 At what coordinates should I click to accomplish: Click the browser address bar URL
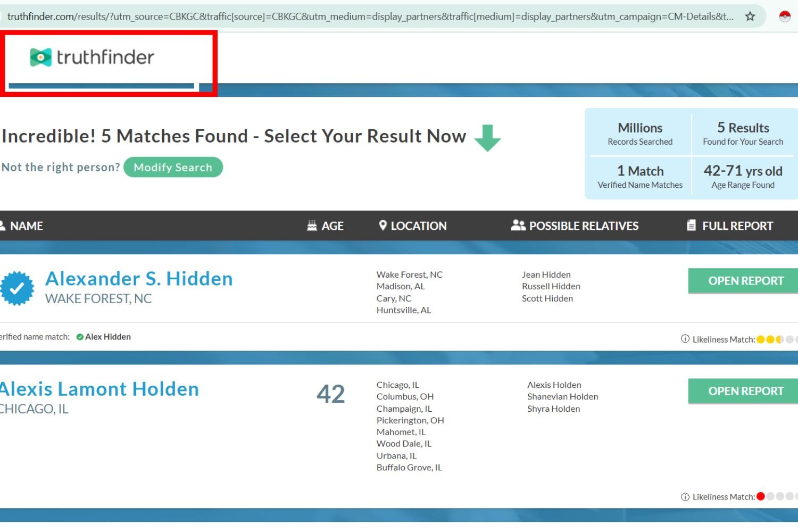tap(370, 16)
